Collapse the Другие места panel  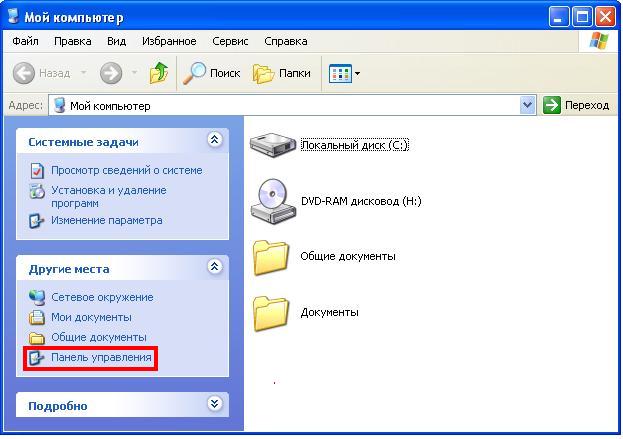215,267
